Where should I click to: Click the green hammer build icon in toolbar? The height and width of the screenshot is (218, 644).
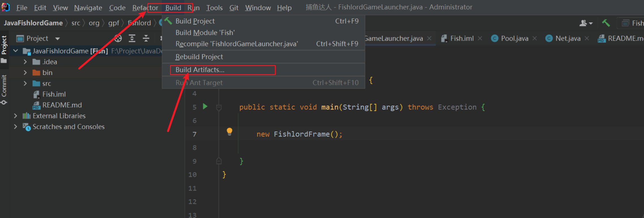[x=606, y=23]
